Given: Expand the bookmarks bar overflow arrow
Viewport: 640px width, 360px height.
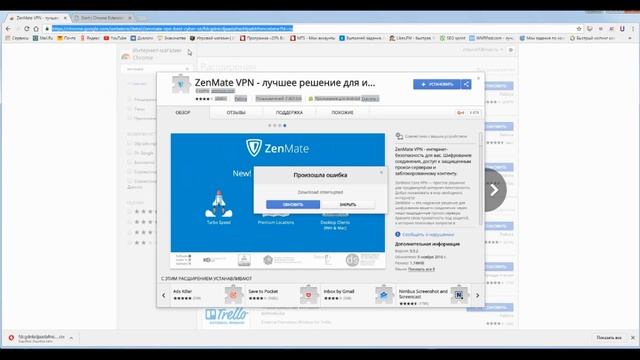Looking at the screenshot, I should 630,38.
